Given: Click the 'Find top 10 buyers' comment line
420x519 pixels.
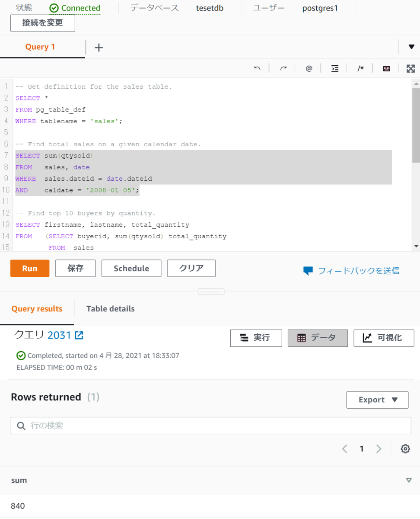Looking at the screenshot, I should 86,213.
